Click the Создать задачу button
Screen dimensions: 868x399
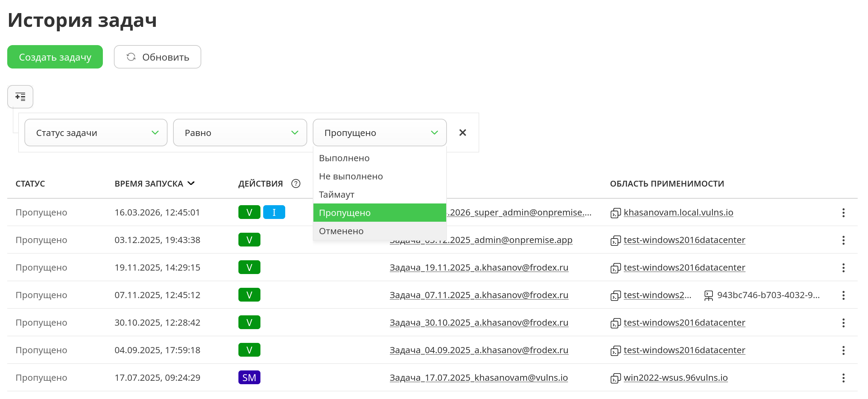(55, 57)
